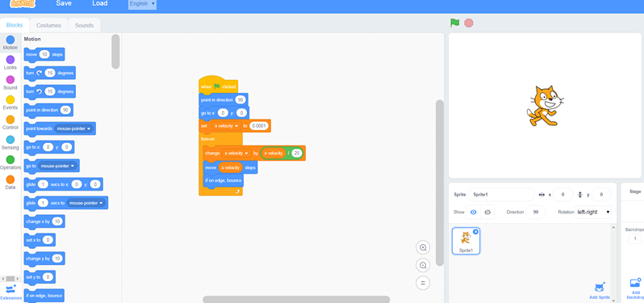Click the Scratch logo
The width and height of the screenshot is (644, 303).
(23, 4)
